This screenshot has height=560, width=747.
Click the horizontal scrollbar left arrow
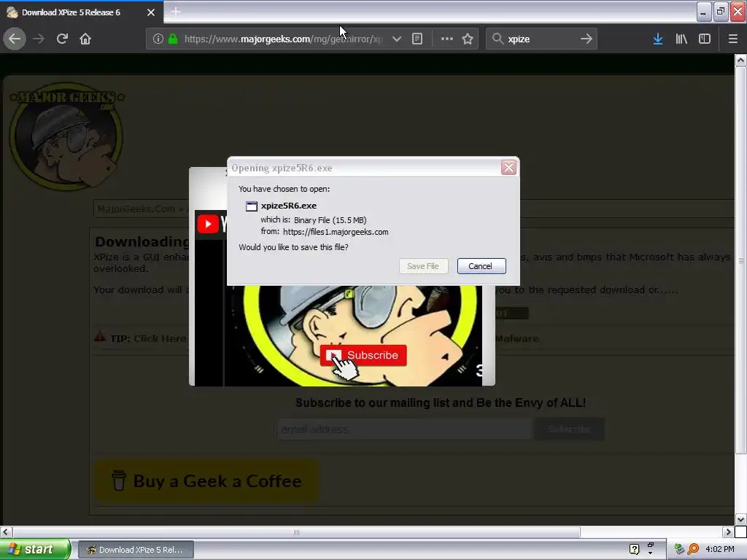pyautogui.click(x=6, y=532)
